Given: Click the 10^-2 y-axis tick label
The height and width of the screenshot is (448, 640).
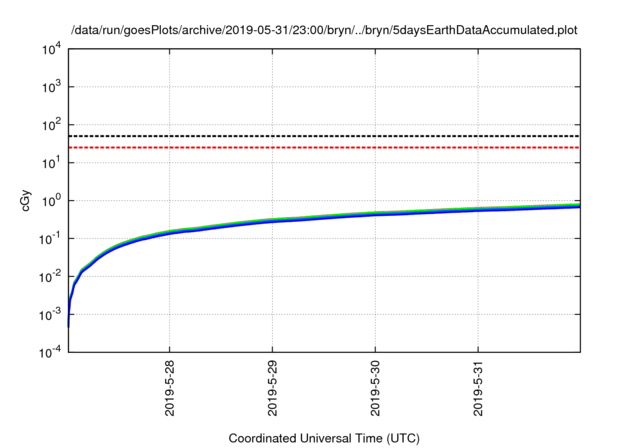Looking at the screenshot, I should (50, 277).
